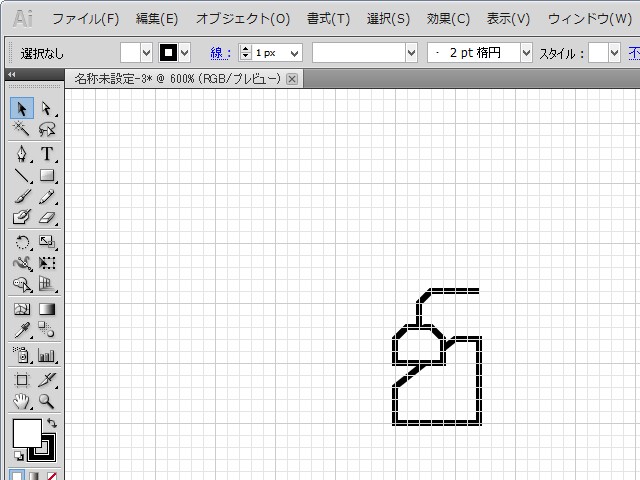The image size is (640, 480).
Task: Open the stroke weight dropdown
Action: point(294,52)
